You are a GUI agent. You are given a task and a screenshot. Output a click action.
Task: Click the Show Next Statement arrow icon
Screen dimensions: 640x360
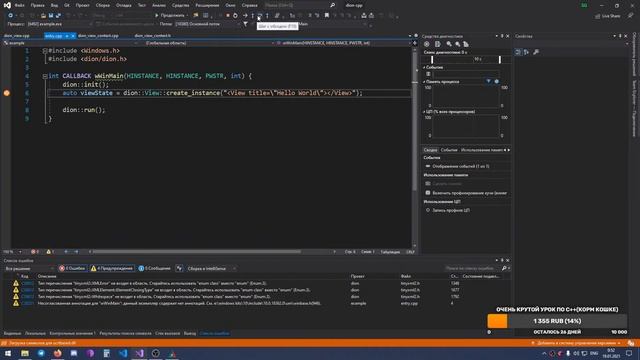(x=245, y=16)
